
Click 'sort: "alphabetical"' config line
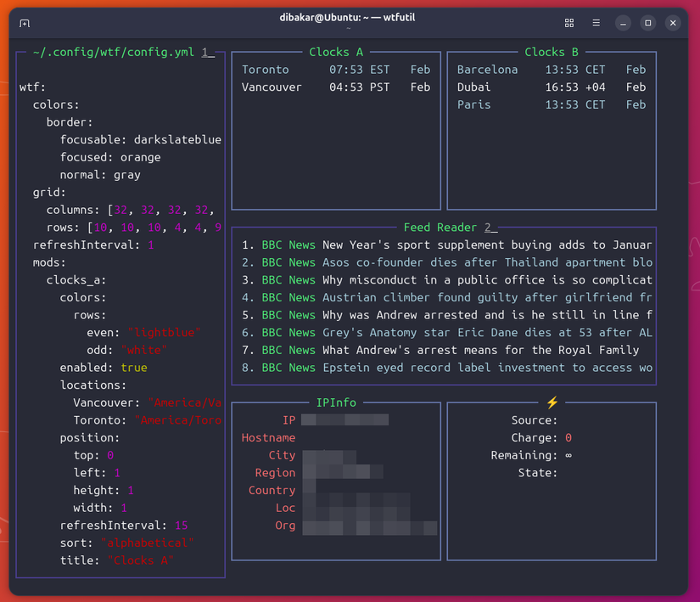coord(126,543)
